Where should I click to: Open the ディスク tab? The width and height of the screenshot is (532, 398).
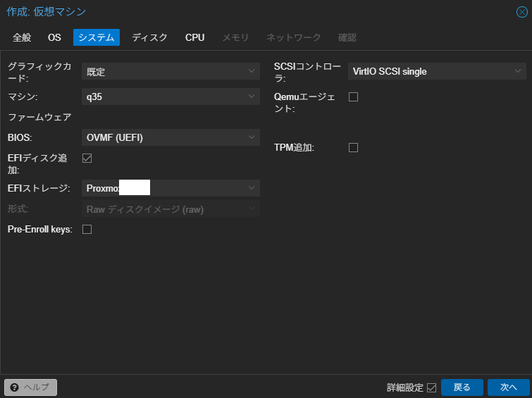coord(149,37)
